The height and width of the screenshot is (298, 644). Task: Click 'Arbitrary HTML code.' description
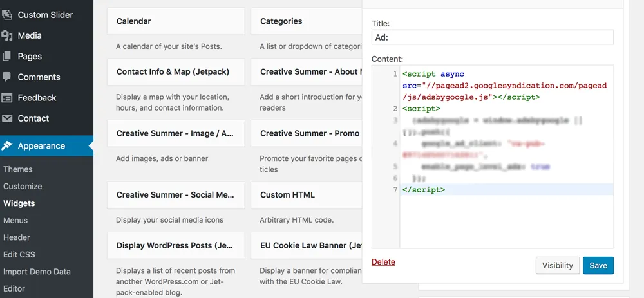pos(296,220)
